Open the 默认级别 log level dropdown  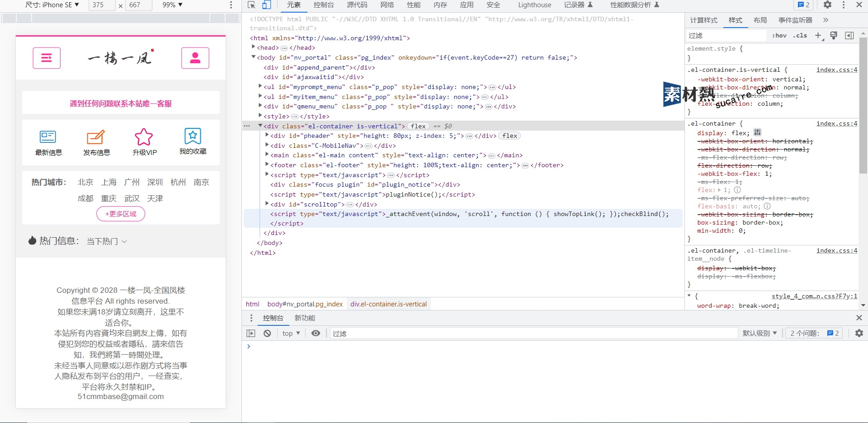coord(759,333)
